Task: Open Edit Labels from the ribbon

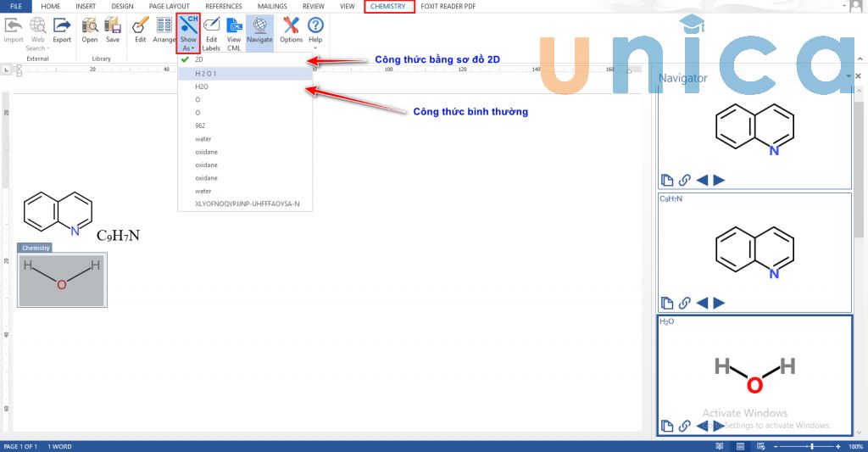Action: (x=211, y=34)
